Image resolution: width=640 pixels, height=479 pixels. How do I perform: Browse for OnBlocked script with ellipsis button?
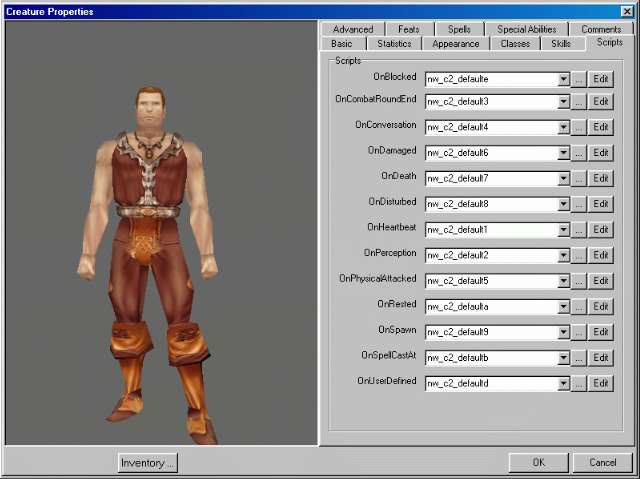coord(578,79)
